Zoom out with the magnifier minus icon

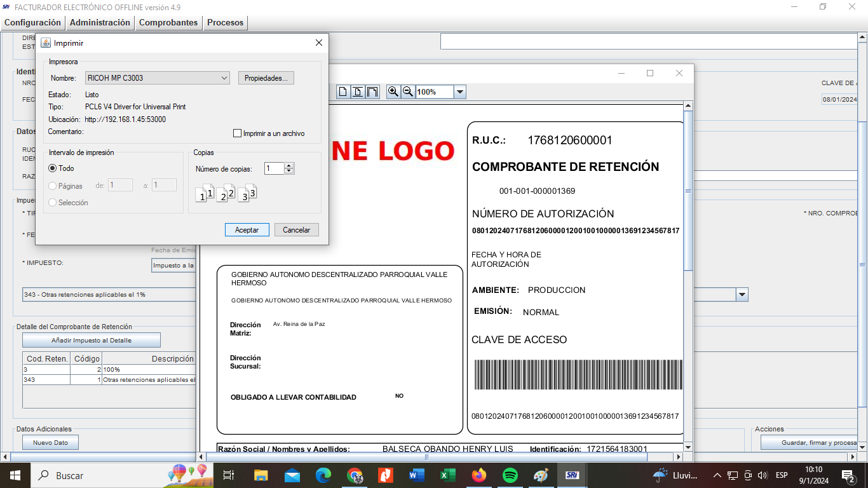tap(408, 92)
